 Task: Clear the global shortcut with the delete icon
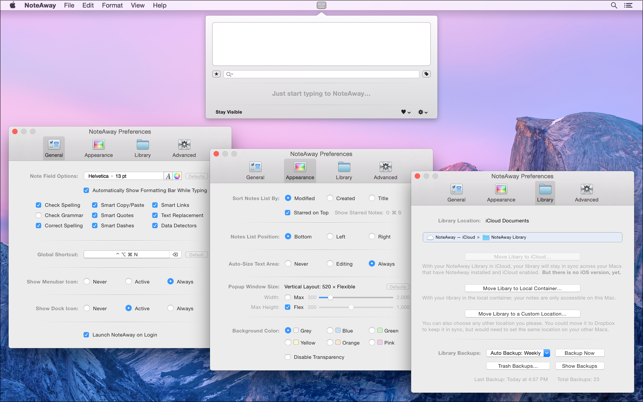[176, 255]
